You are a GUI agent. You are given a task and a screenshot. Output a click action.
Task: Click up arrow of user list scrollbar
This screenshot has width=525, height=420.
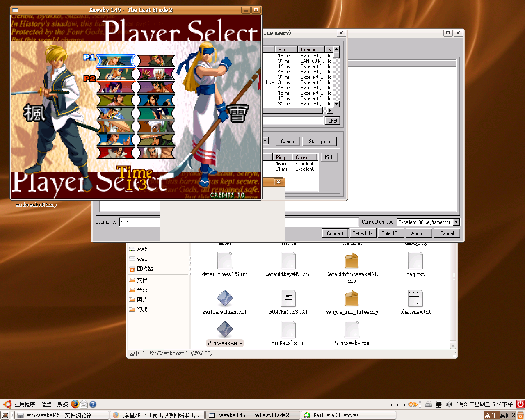(336, 49)
